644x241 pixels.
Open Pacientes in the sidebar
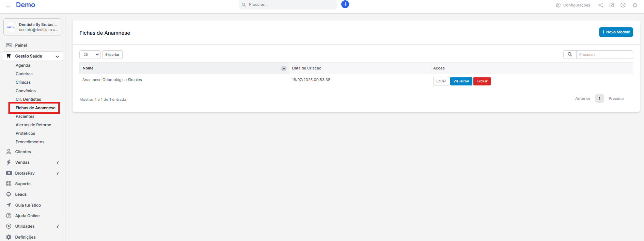[x=25, y=116]
